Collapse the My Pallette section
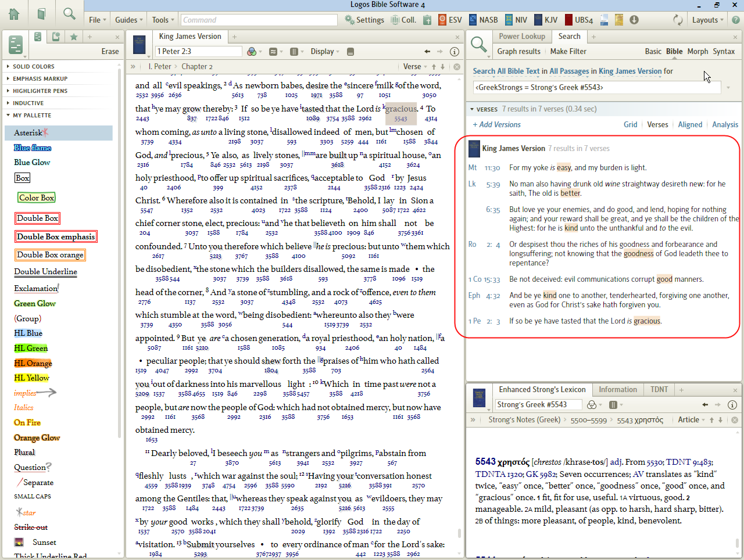744x560 pixels. click(32, 116)
